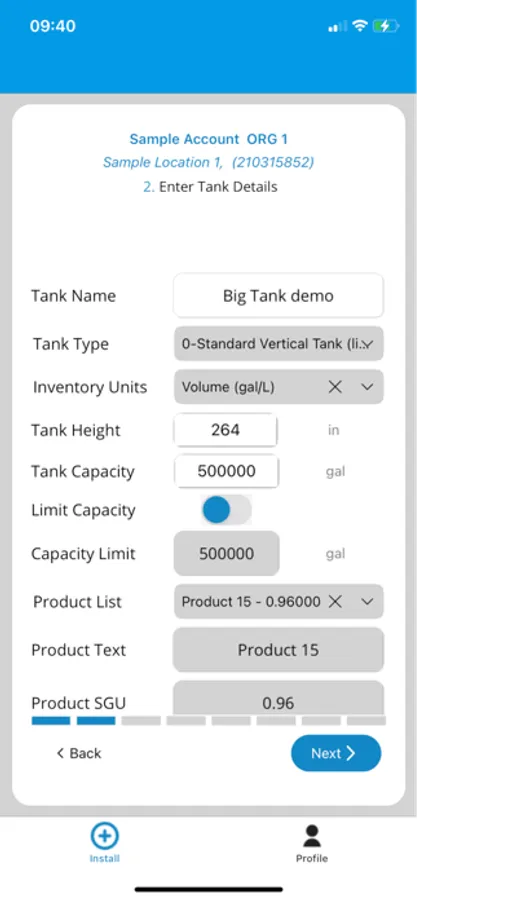This screenshot has width=507, height=900.
Task: Tap the 'Product List' label
Action: click(x=78, y=602)
